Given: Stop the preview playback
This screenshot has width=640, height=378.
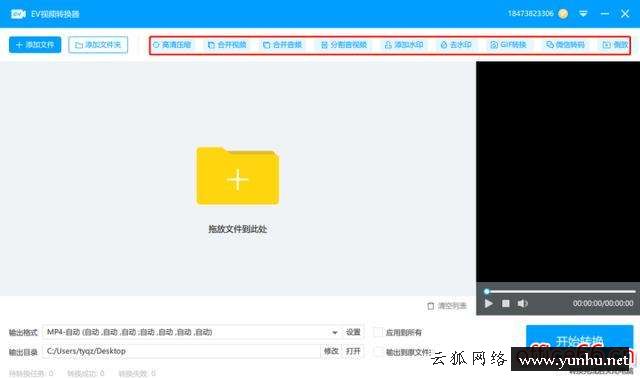Looking at the screenshot, I should [506, 304].
